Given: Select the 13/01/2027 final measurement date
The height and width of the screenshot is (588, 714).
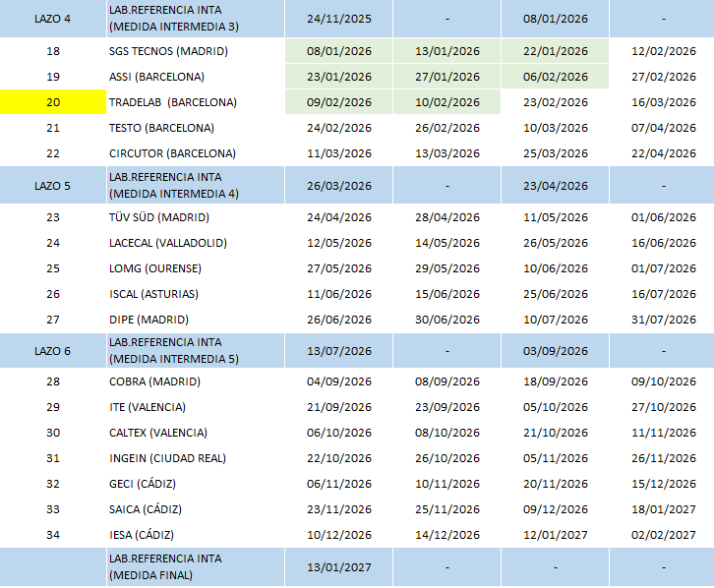Looking at the screenshot, I should [339, 567].
